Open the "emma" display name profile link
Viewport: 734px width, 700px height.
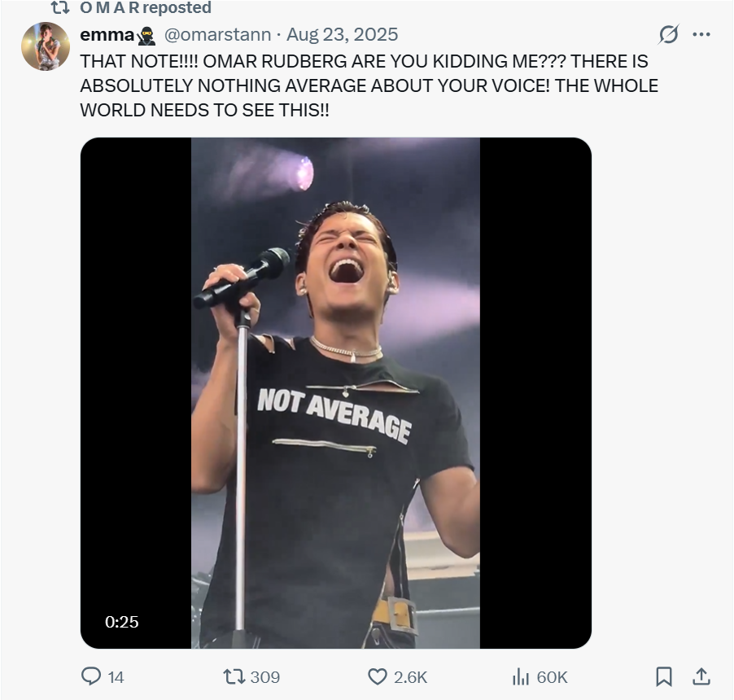(107, 34)
